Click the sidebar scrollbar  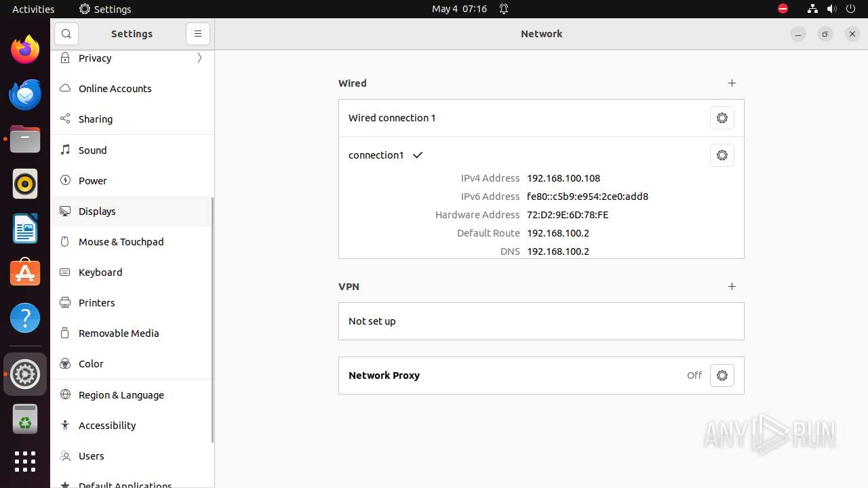[x=212, y=320]
